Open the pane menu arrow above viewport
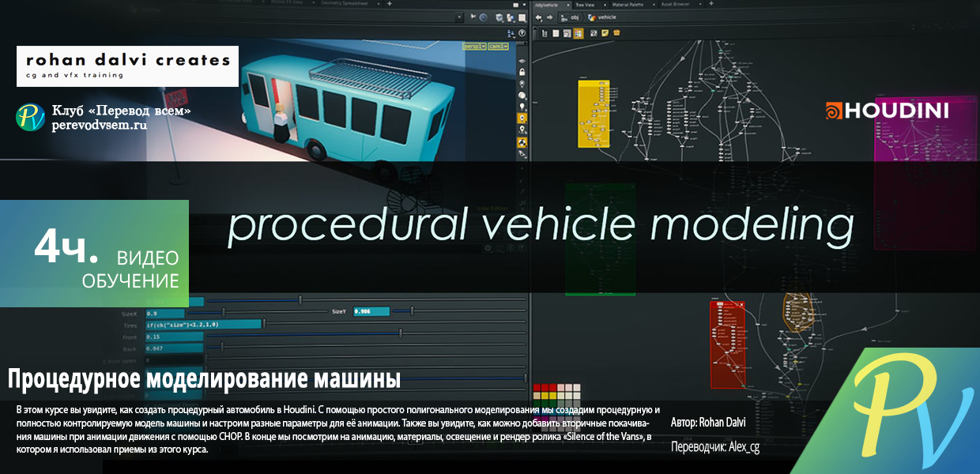Image resolution: width=980 pixels, height=474 pixels. [524, 5]
